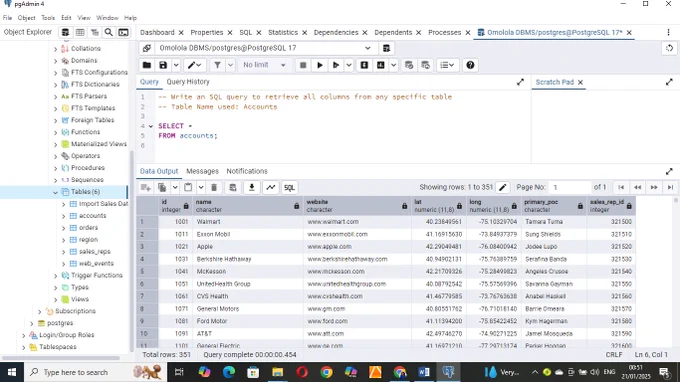Select the web_events table in tree
This screenshot has width=680, height=382.
96,264
